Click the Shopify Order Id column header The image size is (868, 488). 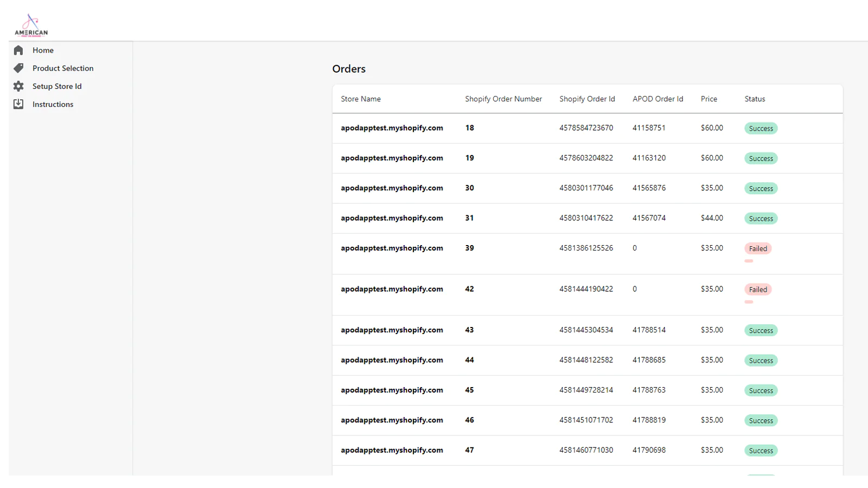click(x=587, y=99)
